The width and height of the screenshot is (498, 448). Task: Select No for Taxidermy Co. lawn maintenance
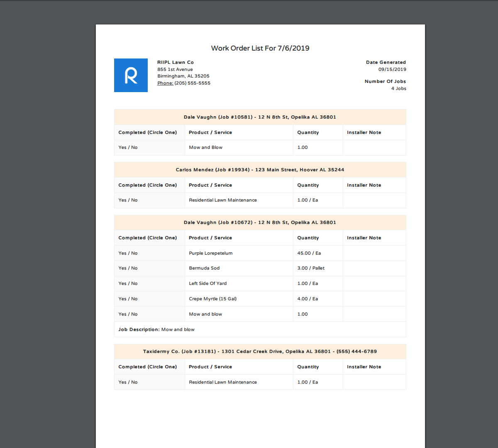point(135,382)
